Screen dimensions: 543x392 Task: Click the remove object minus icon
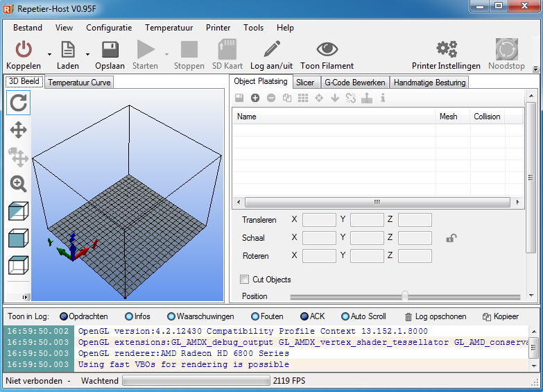(x=271, y=98)
